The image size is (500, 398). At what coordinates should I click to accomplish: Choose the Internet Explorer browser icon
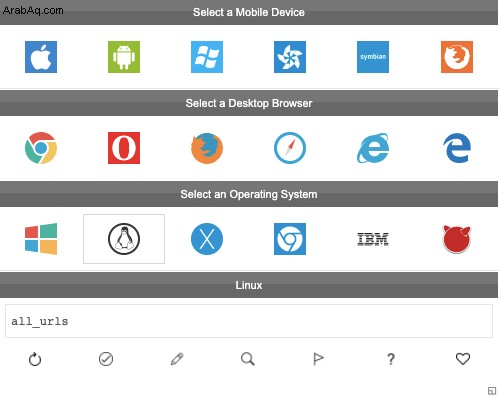373,148
